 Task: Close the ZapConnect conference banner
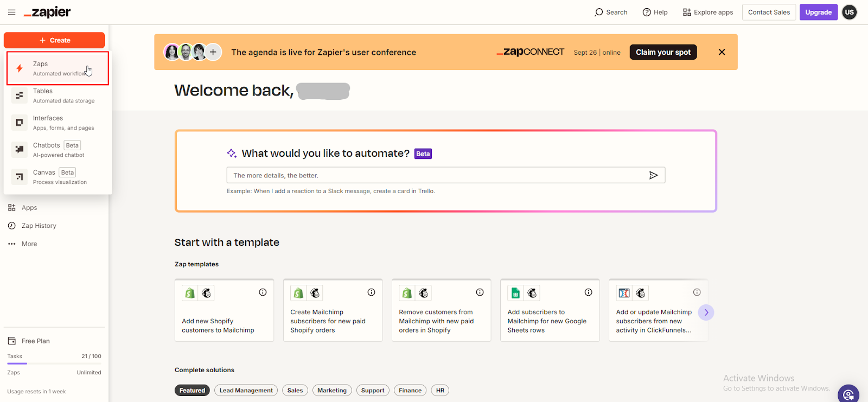pyautogui.click(x=722, y=52)
